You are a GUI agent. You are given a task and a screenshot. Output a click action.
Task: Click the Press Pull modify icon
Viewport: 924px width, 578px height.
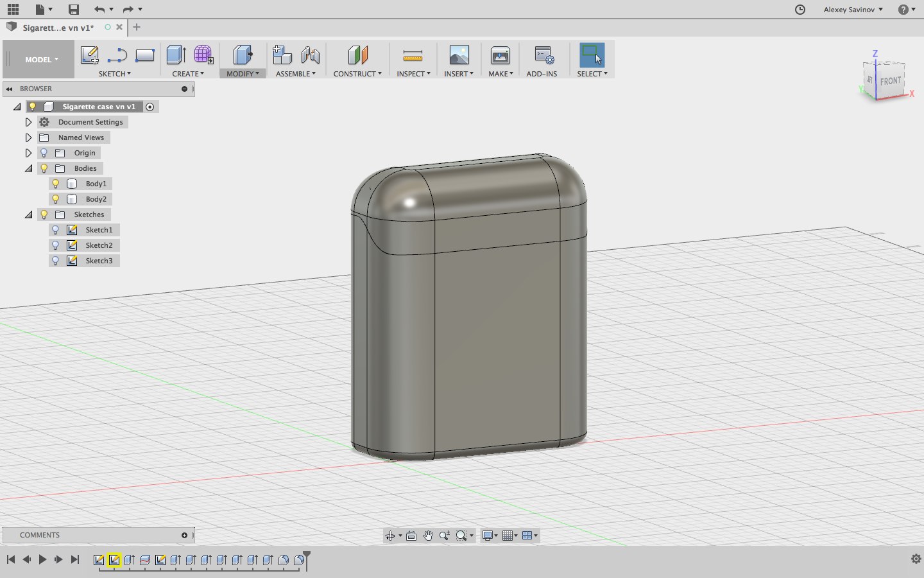tap(243, 55)
